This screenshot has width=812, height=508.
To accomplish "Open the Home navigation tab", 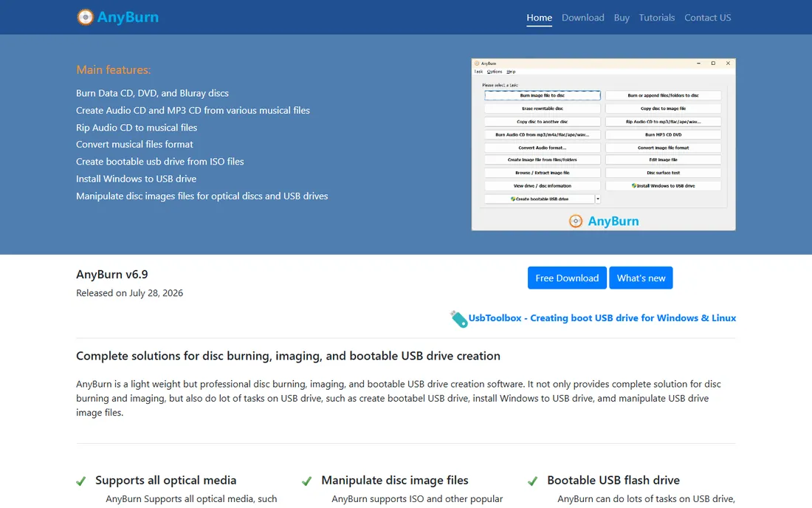I will 539,18.
